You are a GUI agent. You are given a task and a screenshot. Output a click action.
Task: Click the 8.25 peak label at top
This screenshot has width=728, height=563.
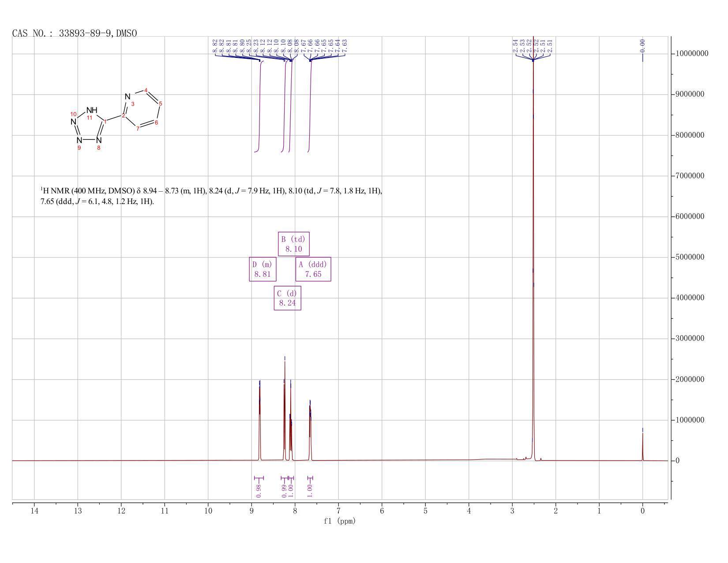(249, 45)
